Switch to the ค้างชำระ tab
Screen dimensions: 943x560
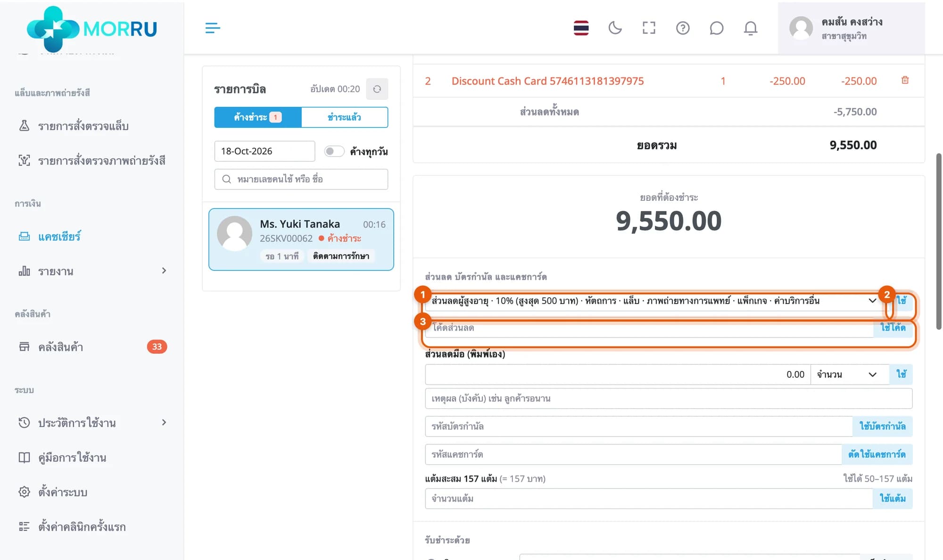point(257,117)
